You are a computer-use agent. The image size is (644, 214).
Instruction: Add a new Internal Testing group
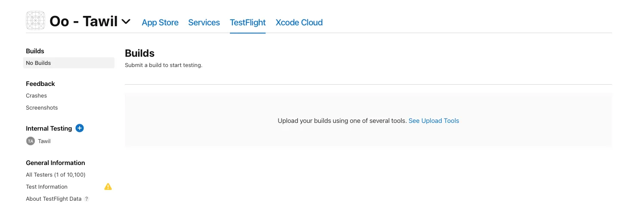80,128
